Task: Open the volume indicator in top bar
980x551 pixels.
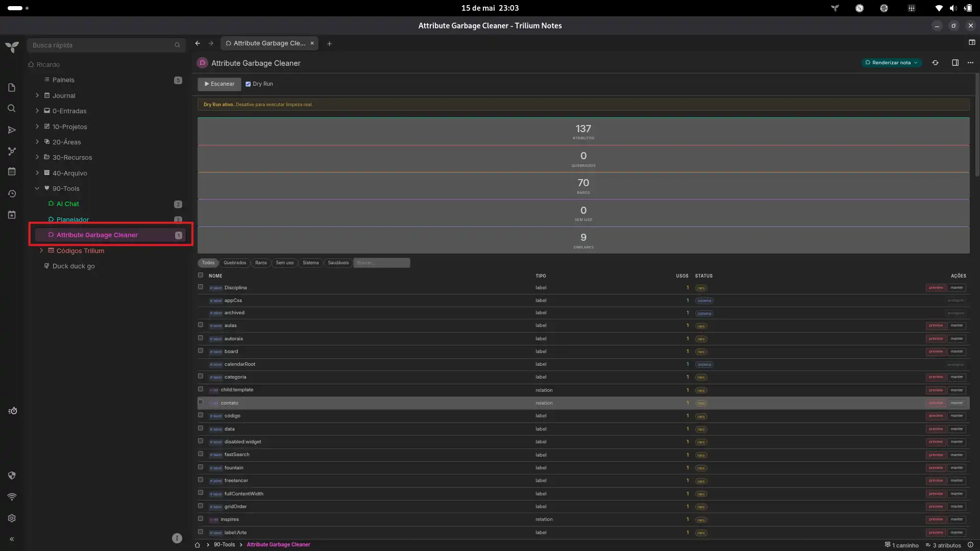Action: (x=953, y=8)
